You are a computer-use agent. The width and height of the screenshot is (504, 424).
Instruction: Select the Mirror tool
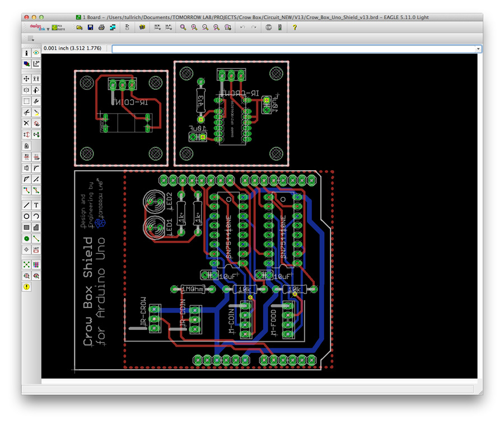(x=26, y=90)
